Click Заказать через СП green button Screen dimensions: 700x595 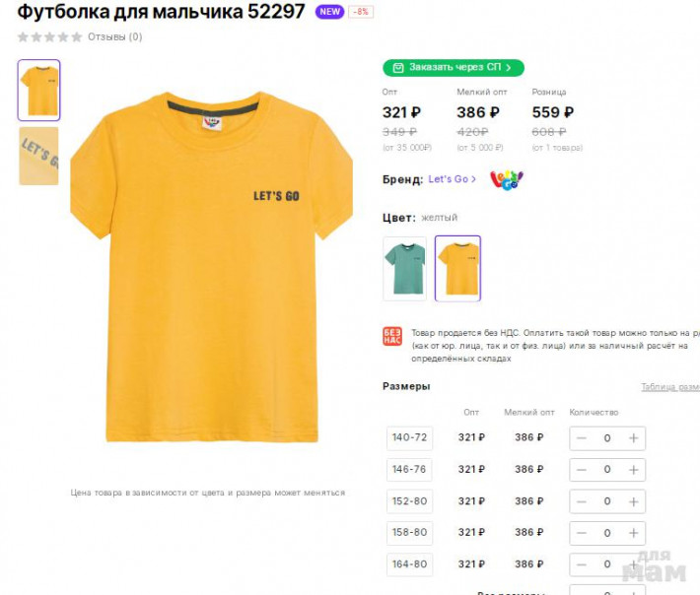click(x=454, y=67)
